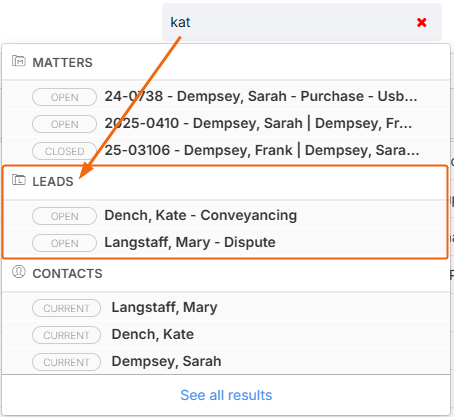454x417 pixels.
Task: Click the CLOSED status badge
Action: pos(64,151)
